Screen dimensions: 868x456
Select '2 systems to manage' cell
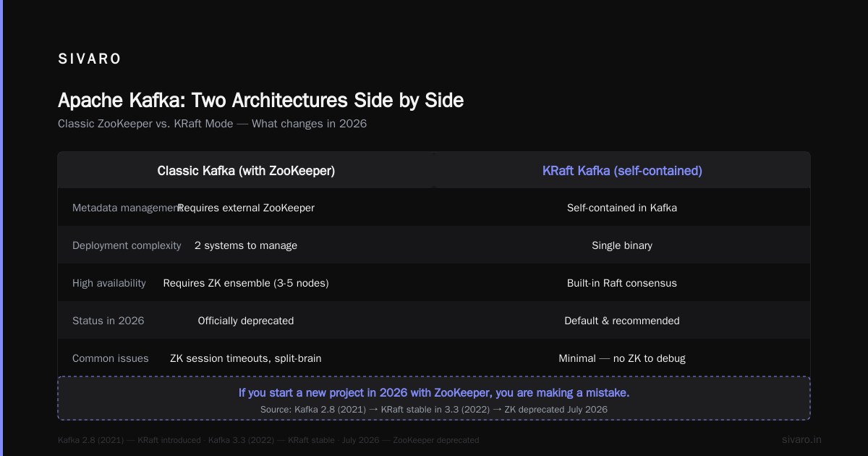pyautogui.click(x=246, y=245)
